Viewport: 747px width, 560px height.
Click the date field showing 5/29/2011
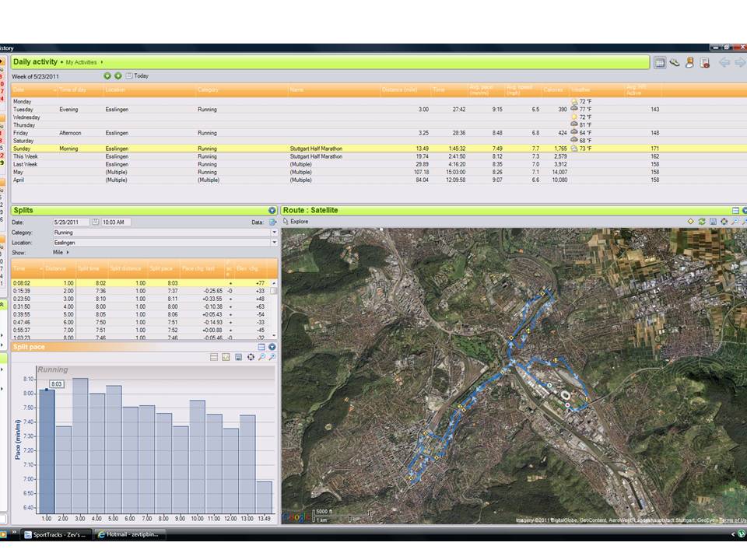71,222
